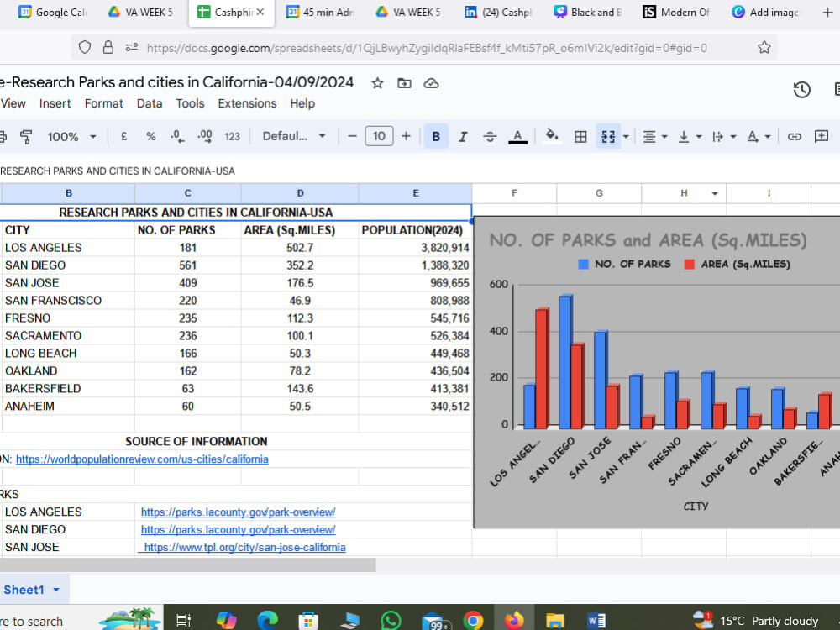Open San Diego parks lacounty link
This screenshot has height=630, width=840.
[238, 530]
